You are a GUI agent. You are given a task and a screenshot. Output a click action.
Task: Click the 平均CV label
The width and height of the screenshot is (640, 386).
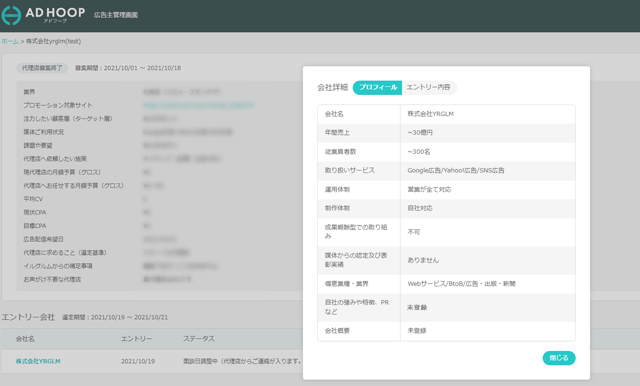[x=33, y=199]
